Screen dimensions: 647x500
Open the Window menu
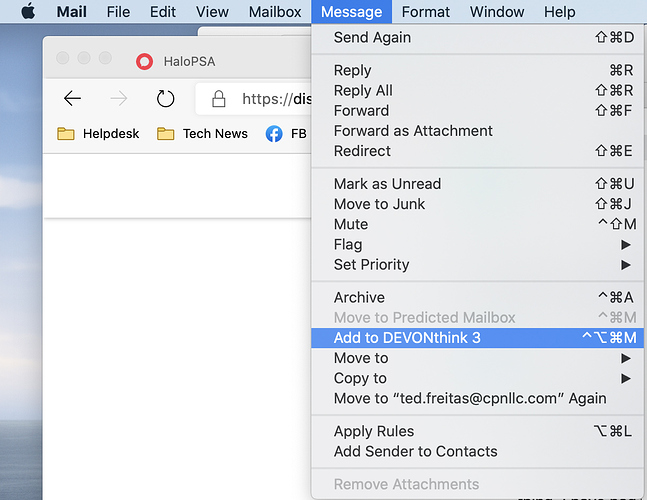[497, 12]
